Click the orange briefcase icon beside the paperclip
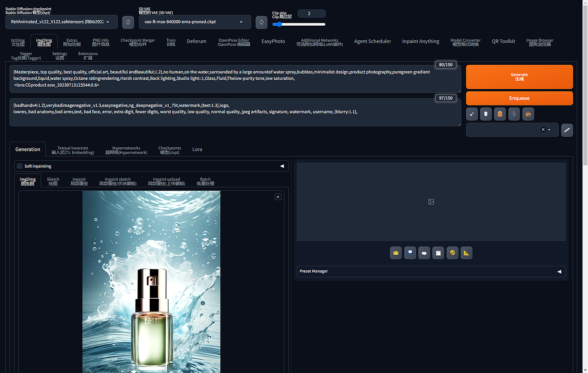Screen dimensions: 588x373 [x=528, y=114]
